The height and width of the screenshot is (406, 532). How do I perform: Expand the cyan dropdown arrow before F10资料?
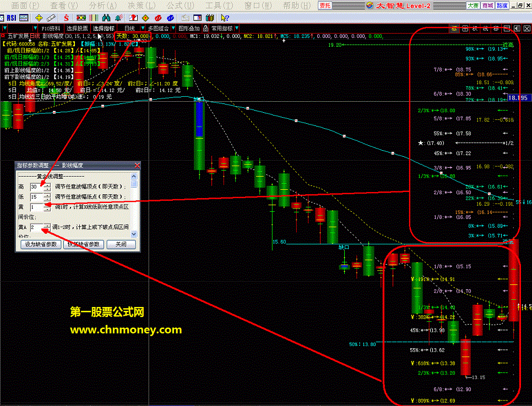35,29
